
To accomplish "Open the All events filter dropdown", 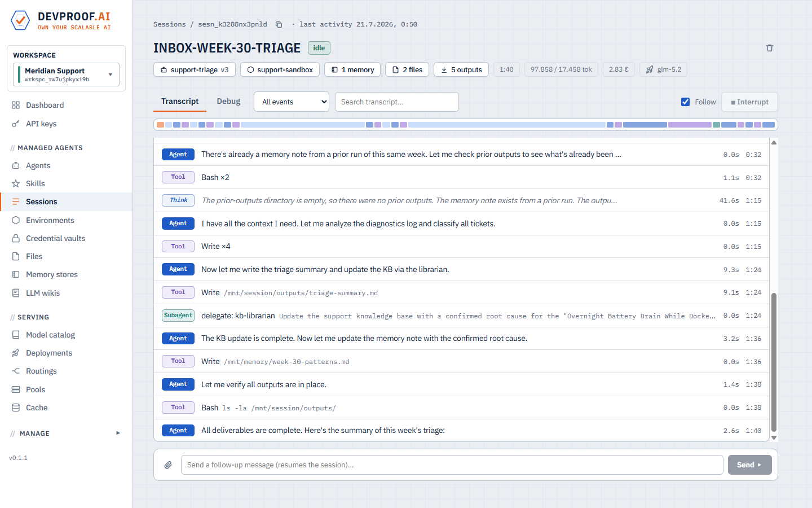I will (292, 102).
